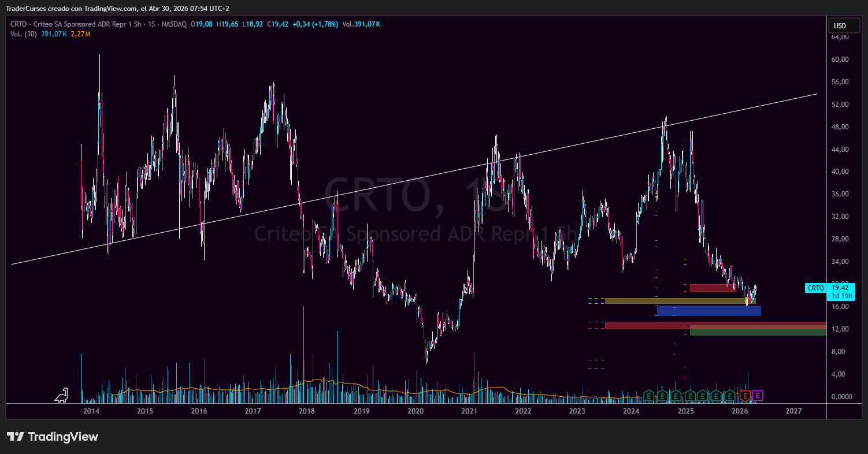Click the 40,00 price axis label
Screen dimensions: 868x454
841,172
